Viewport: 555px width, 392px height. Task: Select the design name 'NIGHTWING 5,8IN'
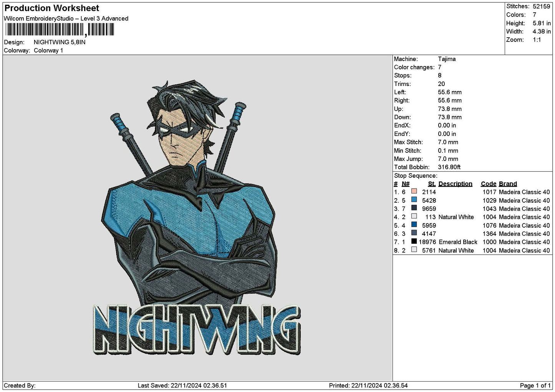click(x=60, y=42)
